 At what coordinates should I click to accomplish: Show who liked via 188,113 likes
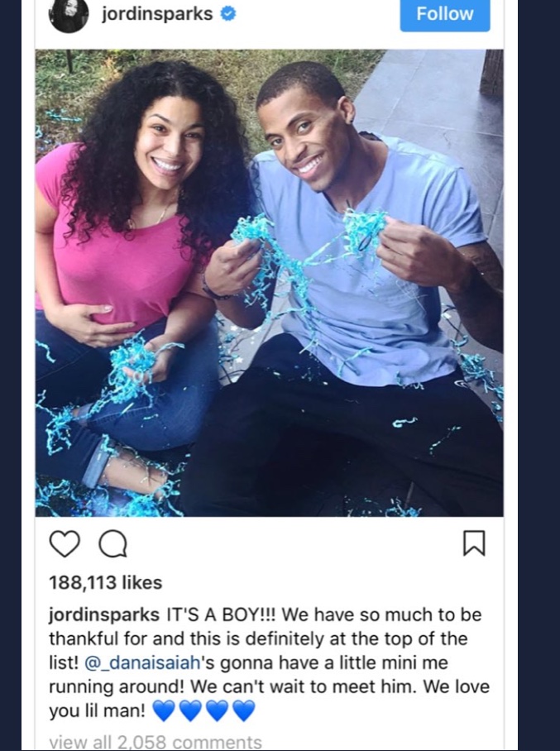pyautogui.click(x=106, y=583)
